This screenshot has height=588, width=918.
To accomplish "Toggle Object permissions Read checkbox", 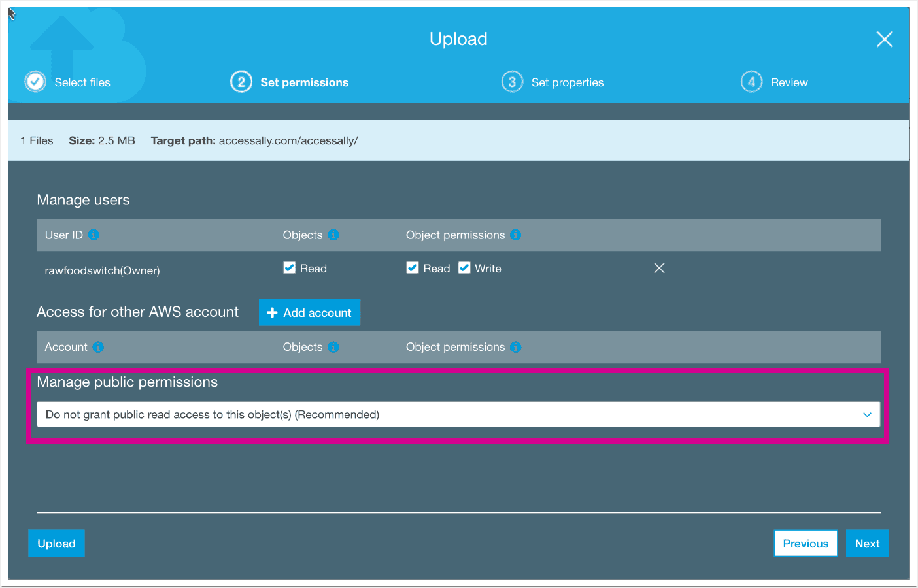I will (x=413, y=268).
